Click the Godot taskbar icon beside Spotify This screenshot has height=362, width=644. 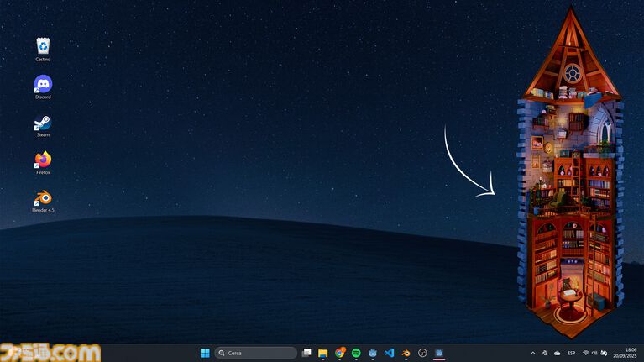click(373, 353)
